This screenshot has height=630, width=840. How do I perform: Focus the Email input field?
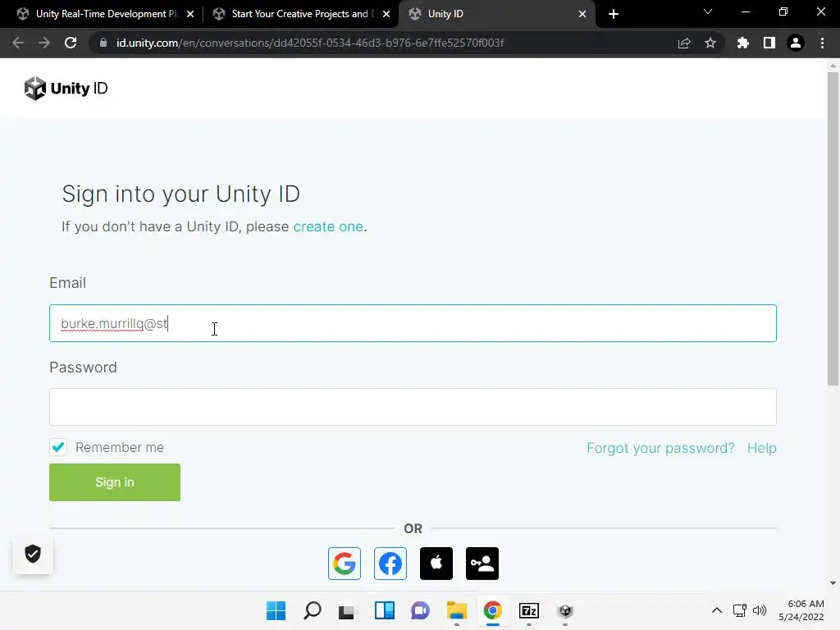413,323
